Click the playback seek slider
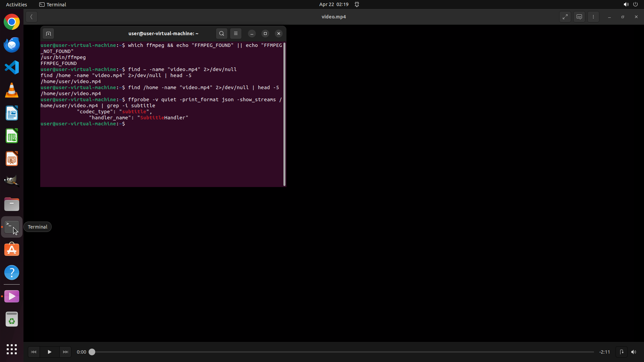This screenshot has width=644, height=362. click(342, 352)
